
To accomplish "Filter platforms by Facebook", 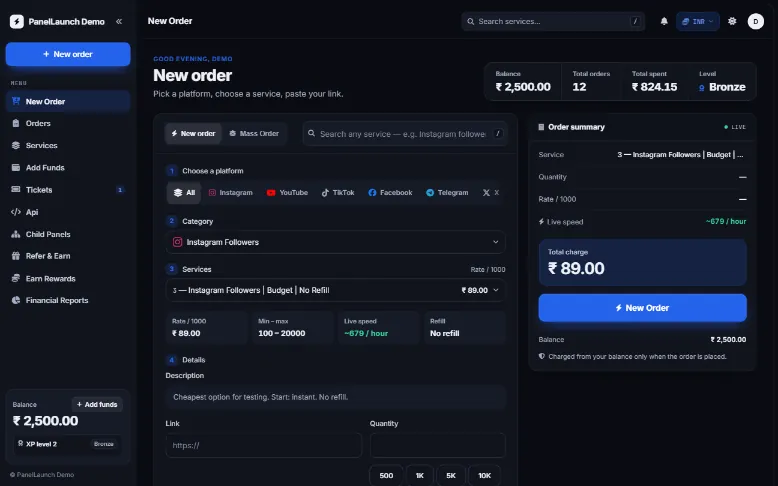I will [x=390, y=193].
